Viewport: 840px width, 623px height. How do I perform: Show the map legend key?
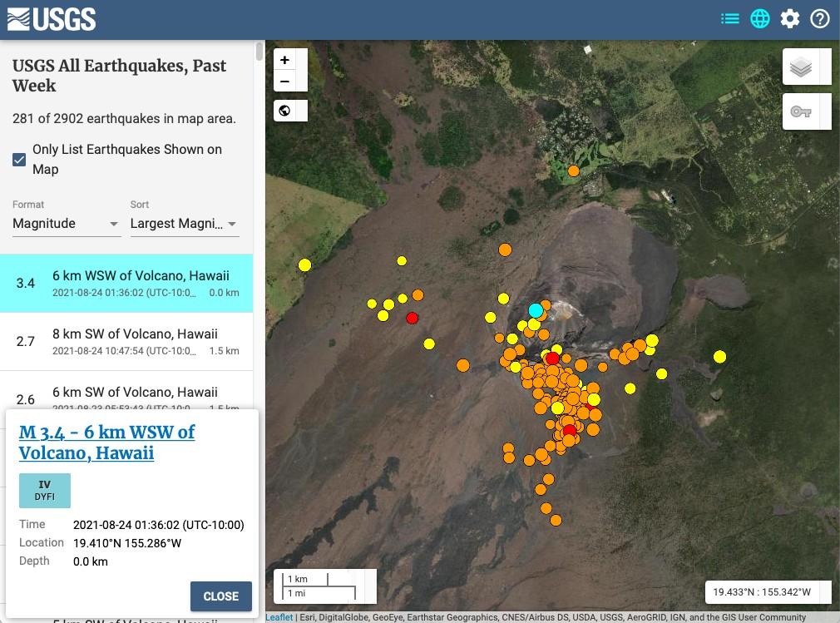click(801, 111)
